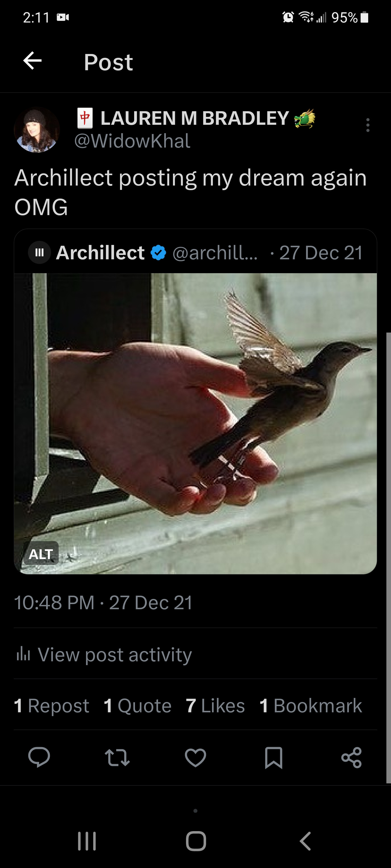Bookmark the post with the bookmark icon

click(x=274, y=757)
